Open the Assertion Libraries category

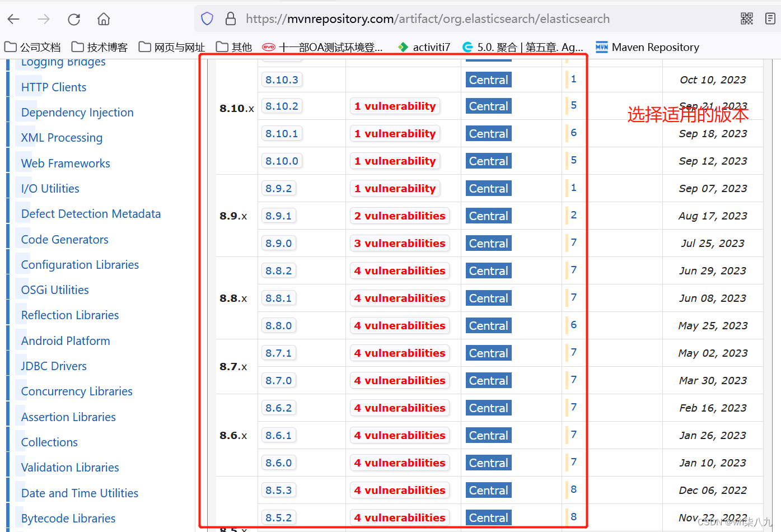pyautogui.click(x=68, y=417)
